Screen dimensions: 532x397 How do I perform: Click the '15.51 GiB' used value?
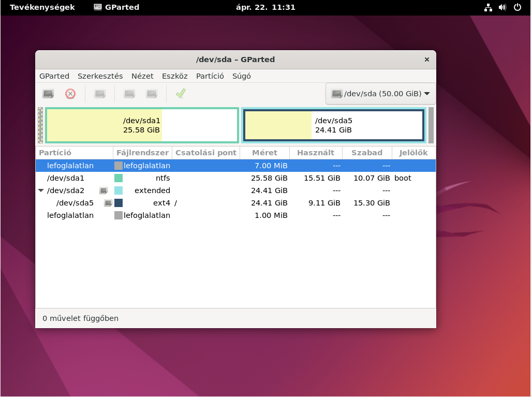(x=322, y=178)
